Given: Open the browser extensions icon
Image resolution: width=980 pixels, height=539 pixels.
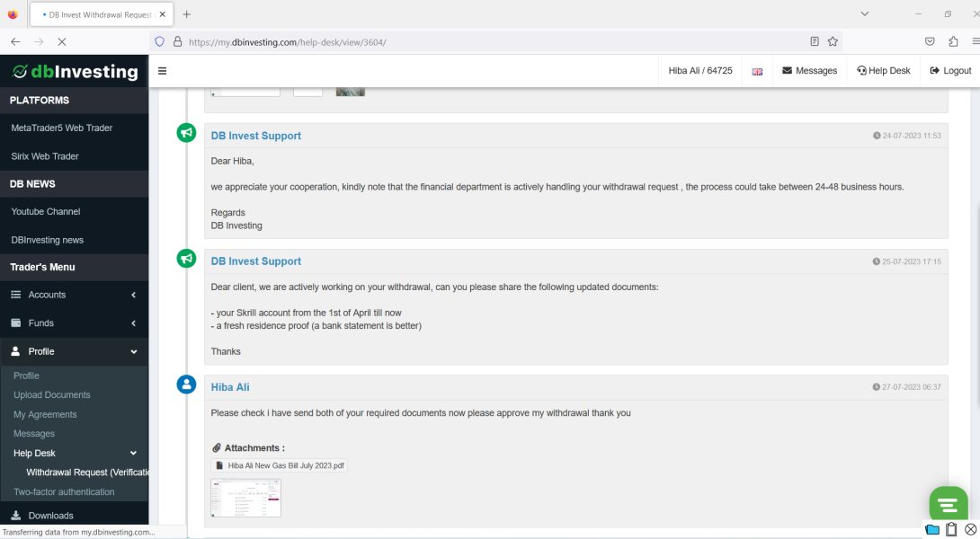Looking at the screenshot, I should [953, 42].
